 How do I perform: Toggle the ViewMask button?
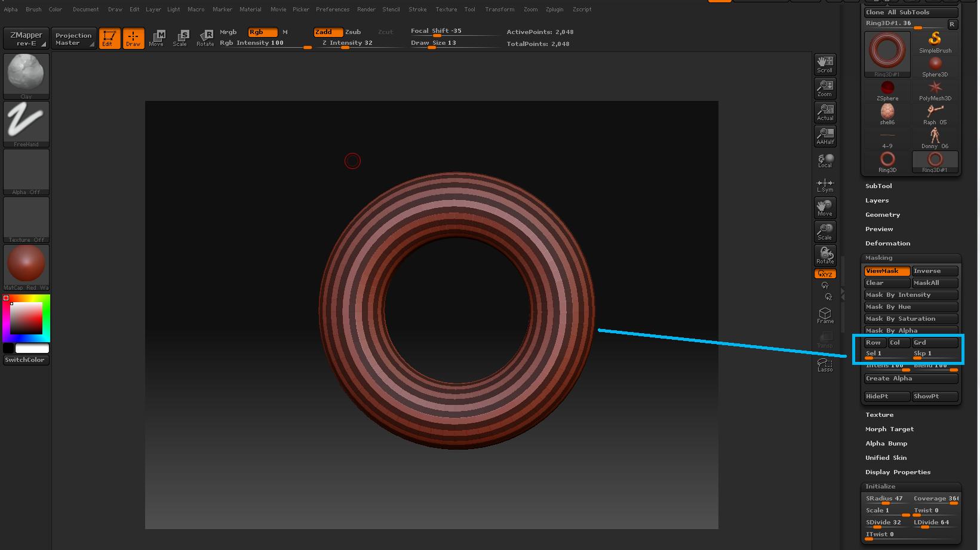(886, 271)
